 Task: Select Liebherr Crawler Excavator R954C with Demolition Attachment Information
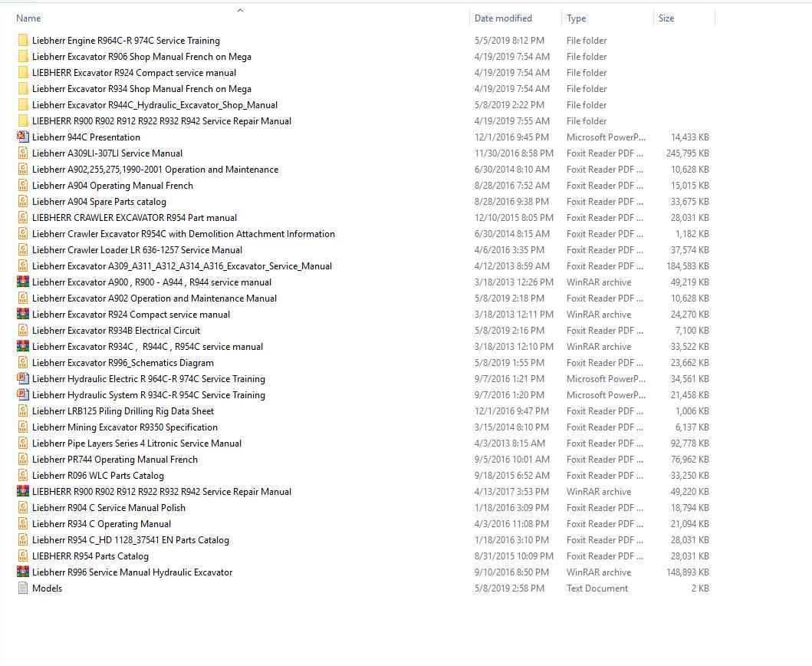183,233
